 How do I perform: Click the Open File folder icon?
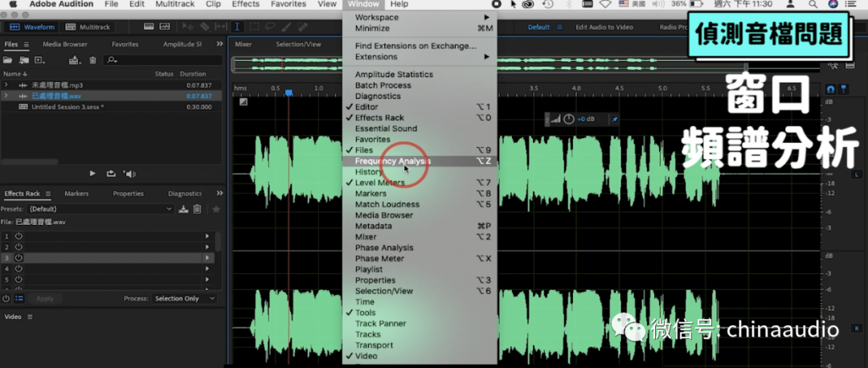(8, 59)
